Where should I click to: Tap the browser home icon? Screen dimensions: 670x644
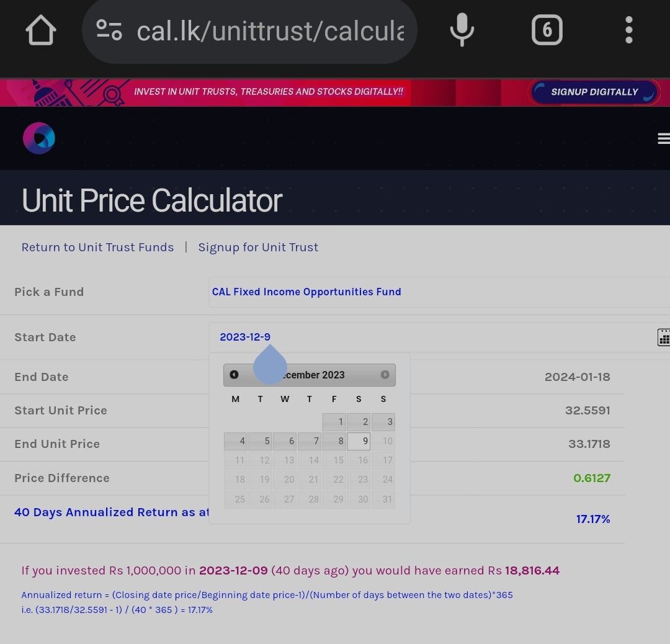click(x=40, y=30)
